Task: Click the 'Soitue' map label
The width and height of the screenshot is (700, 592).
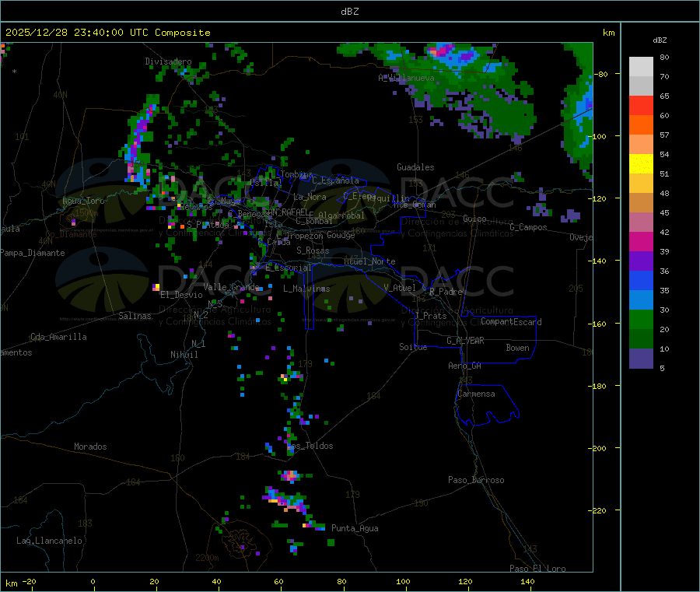Action: (413, 347)
